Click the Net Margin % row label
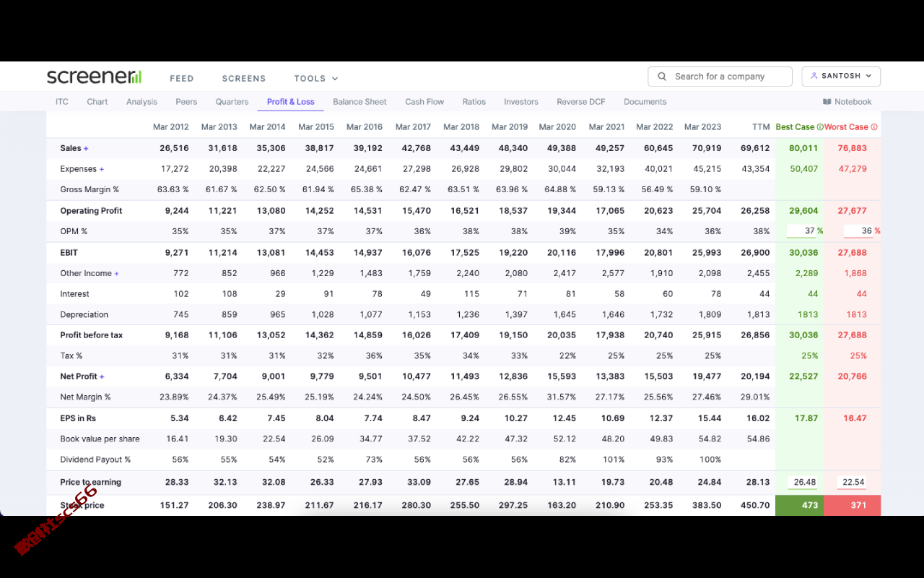 coord(85,397)
